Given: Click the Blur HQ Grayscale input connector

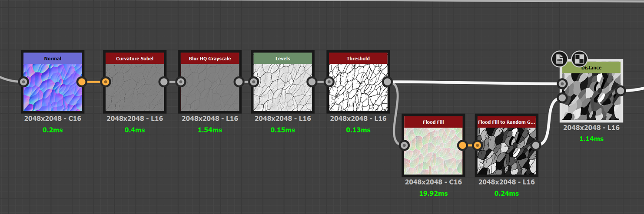Looking at the screenshot, I should coord(181,82).
